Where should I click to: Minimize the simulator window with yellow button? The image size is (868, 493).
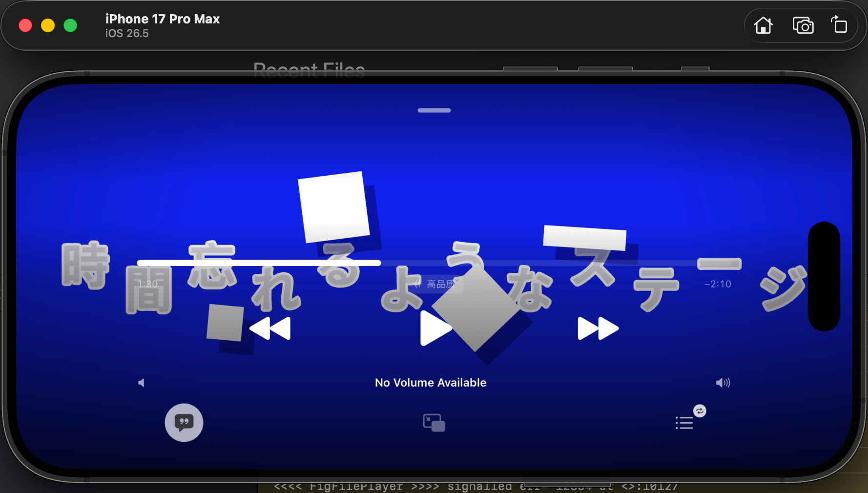point(48,25)
